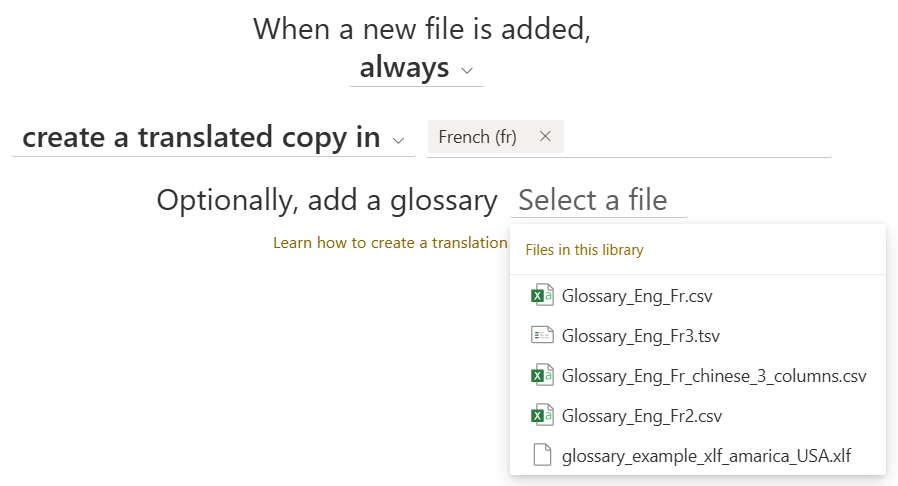Image resolution: width=898 pixels, height=486 pixels.
Task: Open the chevron beside "create a translated copy in"
Action: pos(398,139)
